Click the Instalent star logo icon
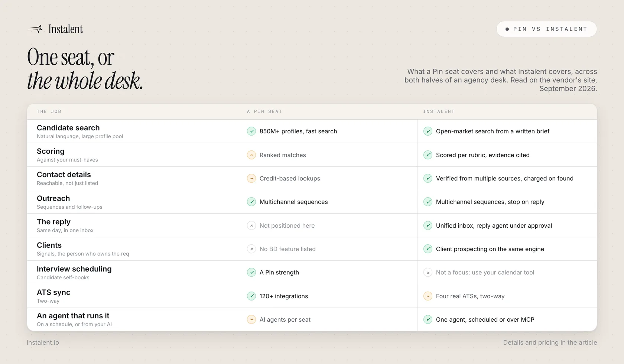The image size is (624, 364). pyautogui.click(x=35, y=29)
